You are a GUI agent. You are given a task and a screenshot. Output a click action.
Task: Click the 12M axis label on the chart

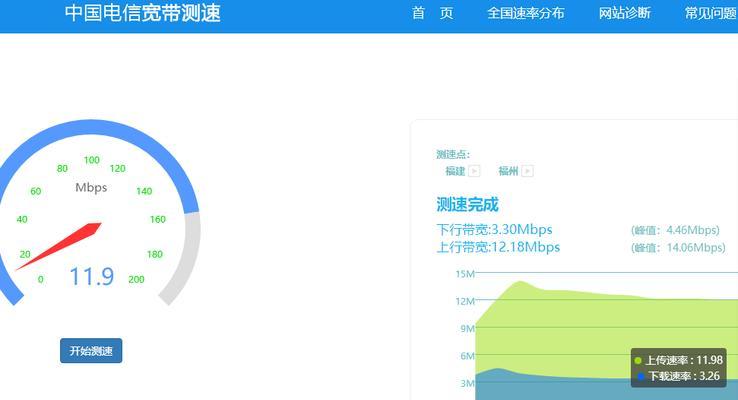(465, 301)
